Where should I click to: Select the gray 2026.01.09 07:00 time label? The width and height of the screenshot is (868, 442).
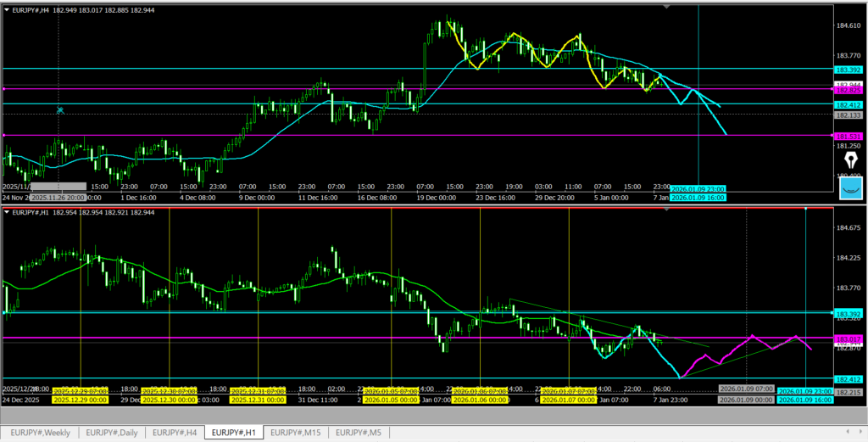pos(744,389)
